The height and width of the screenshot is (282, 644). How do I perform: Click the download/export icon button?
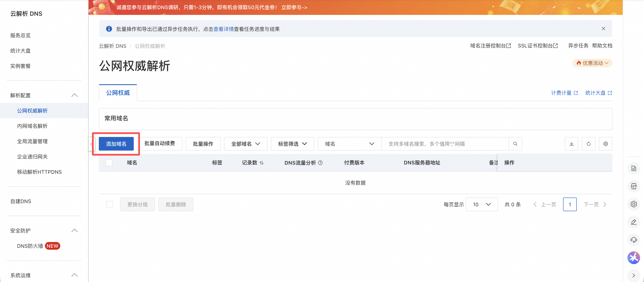[x=571, y=144]
